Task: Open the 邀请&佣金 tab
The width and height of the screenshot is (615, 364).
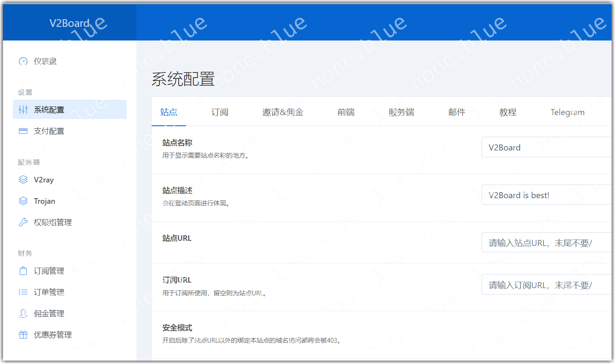Action: coord(283,113)
